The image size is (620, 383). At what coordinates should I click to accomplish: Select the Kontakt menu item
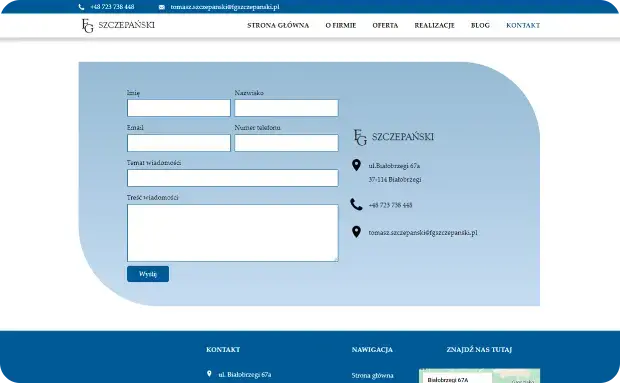[523, 25]
